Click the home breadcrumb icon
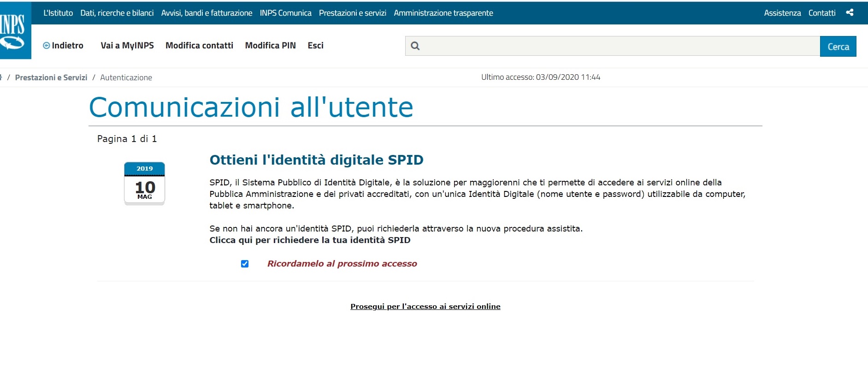The height and width of the screenshot is (392, 868). click(1, 77)
